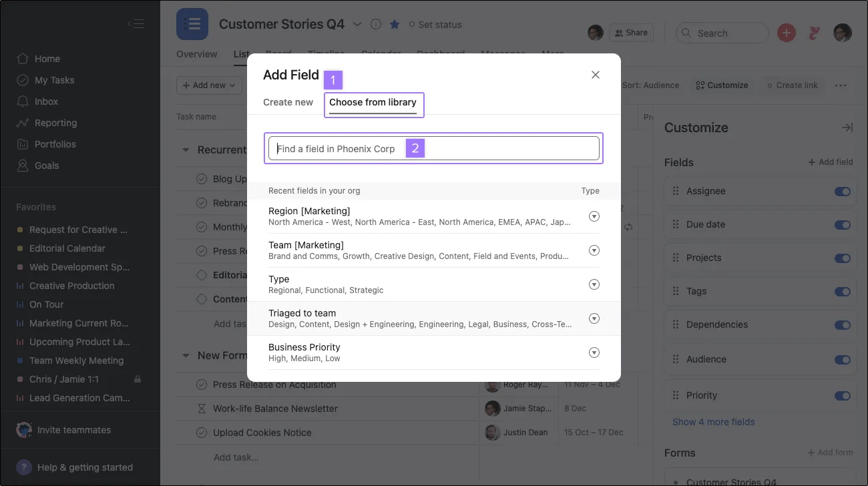Expand the Business Priority field options
Screen dimensions: 868x486
[594, 352]
